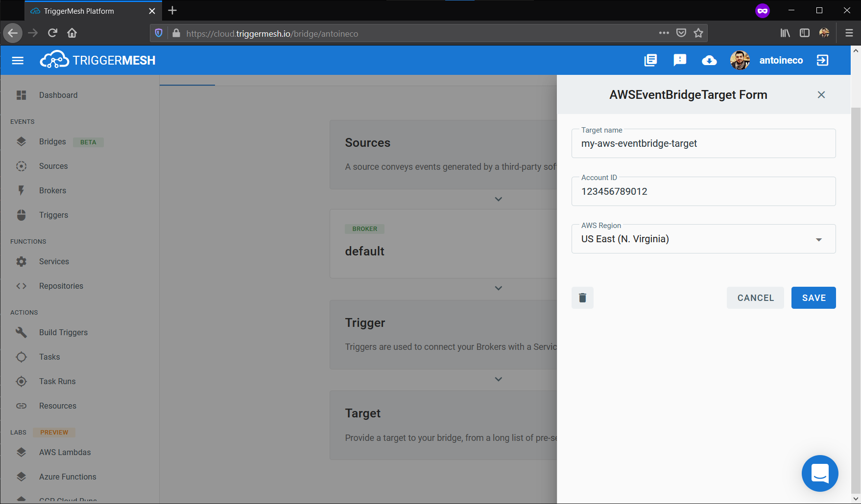The image size is (861, 504).
Task: Select the Target card
Action: [x=443, y=425]
